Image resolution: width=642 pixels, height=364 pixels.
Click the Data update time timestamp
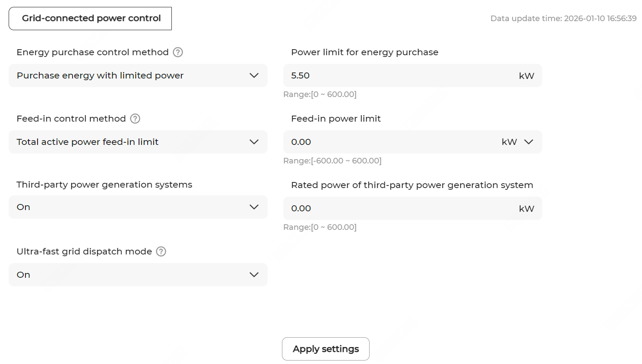563,19
